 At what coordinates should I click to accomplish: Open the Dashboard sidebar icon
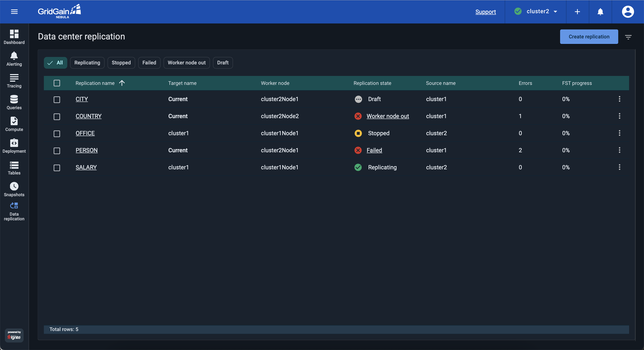[14, 37]
